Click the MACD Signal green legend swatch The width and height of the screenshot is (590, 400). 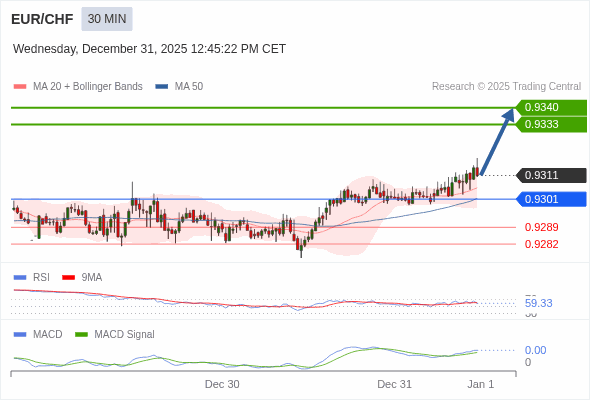click(81, 335)
